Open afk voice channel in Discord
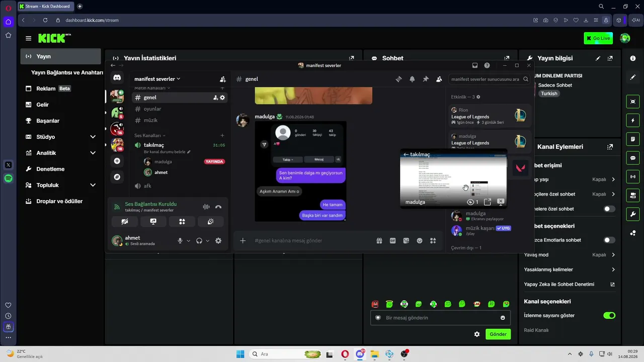The image size is (644, 362). pyautogui.click(x=180, y=186)
